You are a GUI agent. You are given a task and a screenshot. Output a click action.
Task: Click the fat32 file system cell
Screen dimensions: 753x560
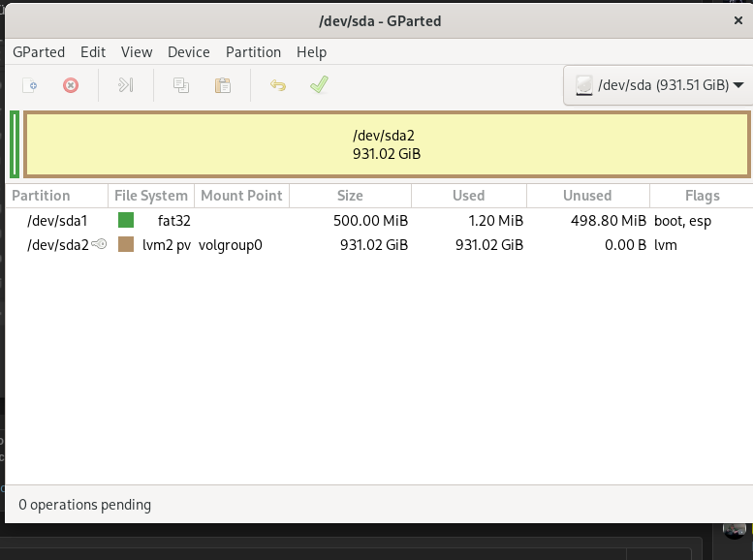173,221
